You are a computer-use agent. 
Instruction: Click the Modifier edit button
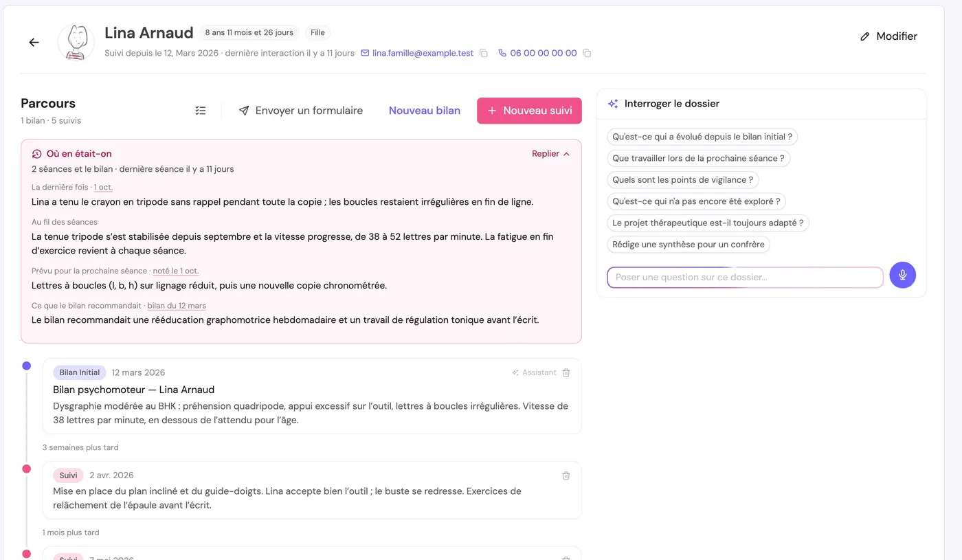888,36
